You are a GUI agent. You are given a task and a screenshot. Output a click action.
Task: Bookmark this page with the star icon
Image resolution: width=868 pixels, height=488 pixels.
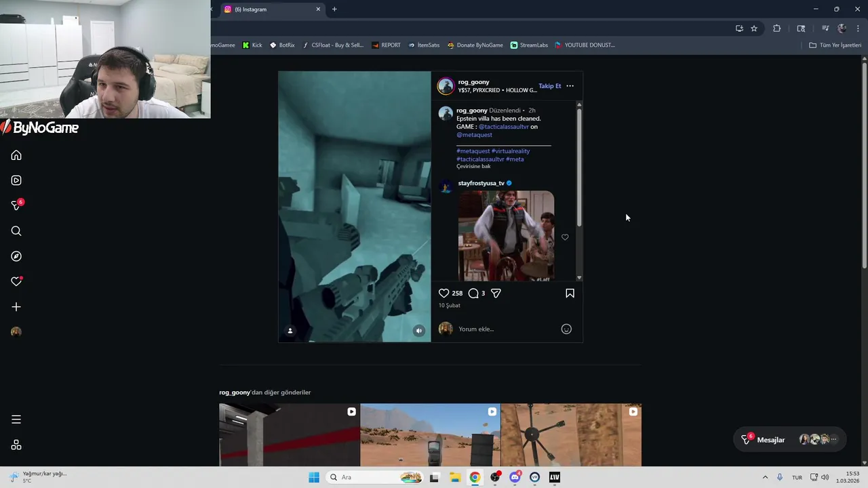tap(754, 28)
